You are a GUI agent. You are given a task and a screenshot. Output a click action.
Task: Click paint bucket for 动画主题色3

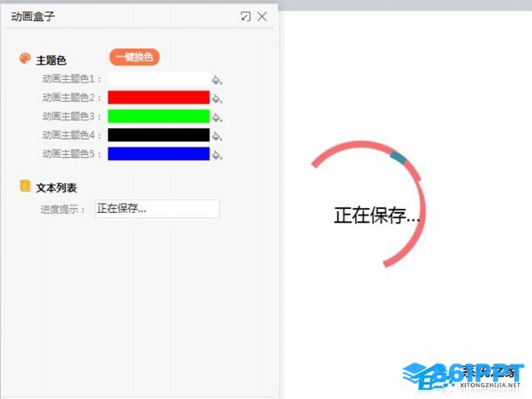coord(217,117)
